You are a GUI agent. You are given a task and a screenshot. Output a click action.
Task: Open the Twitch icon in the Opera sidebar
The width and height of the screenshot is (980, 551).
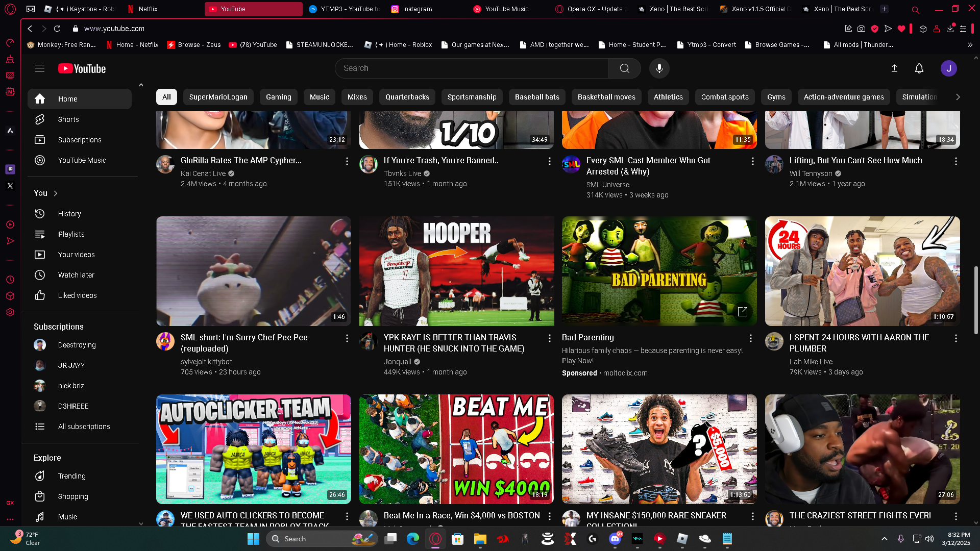click(10, 169)
